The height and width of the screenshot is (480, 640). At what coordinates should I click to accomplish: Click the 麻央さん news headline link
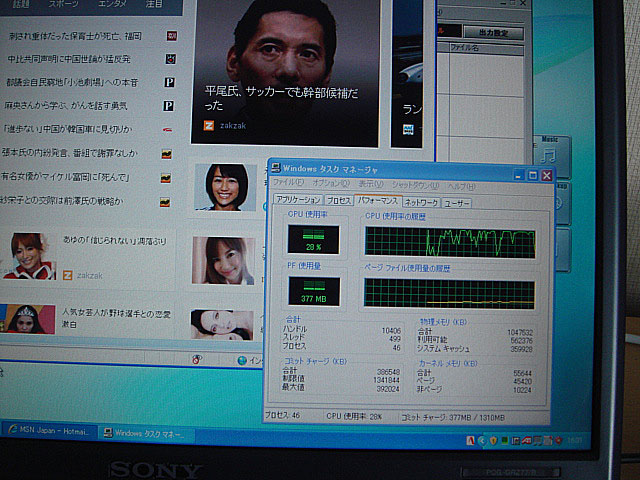[x=78, y=105]
